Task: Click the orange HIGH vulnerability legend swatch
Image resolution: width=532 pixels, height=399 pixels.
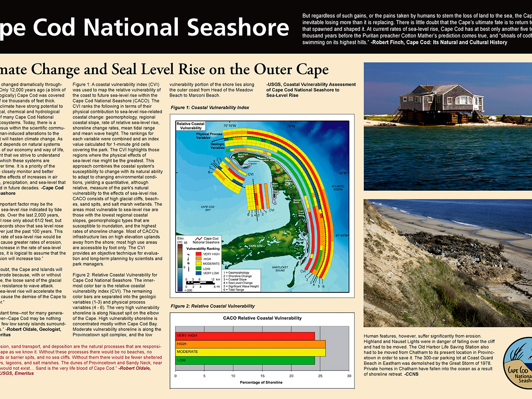Action: [198, 259]
